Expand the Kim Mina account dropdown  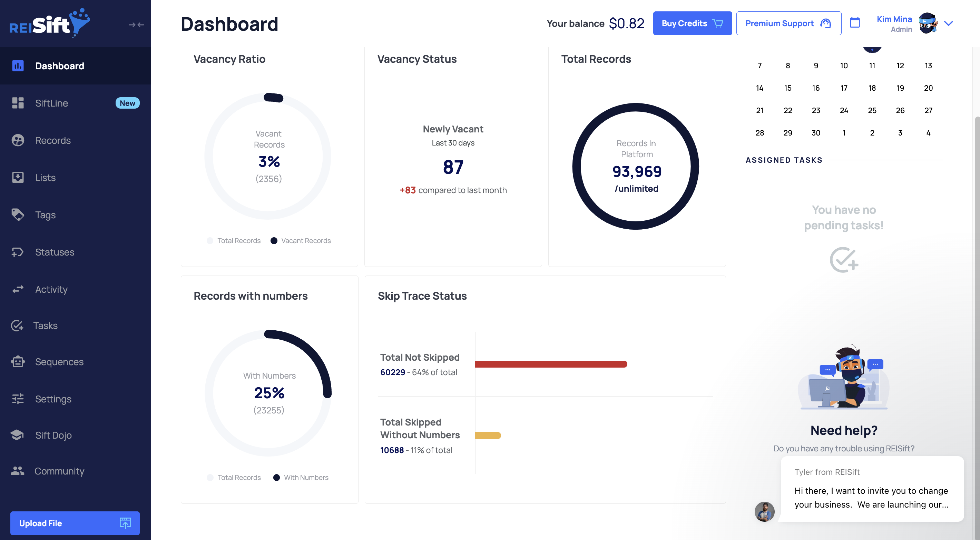(948, 23)
